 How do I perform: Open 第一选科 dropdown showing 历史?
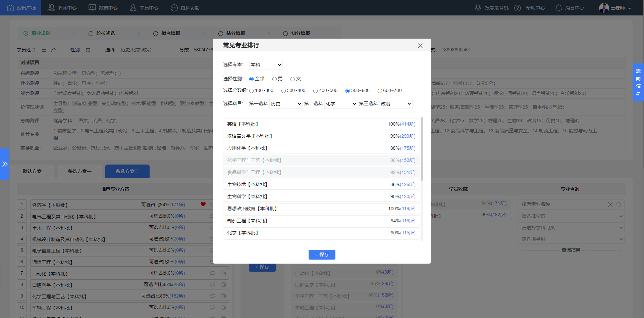click(286, 104)
